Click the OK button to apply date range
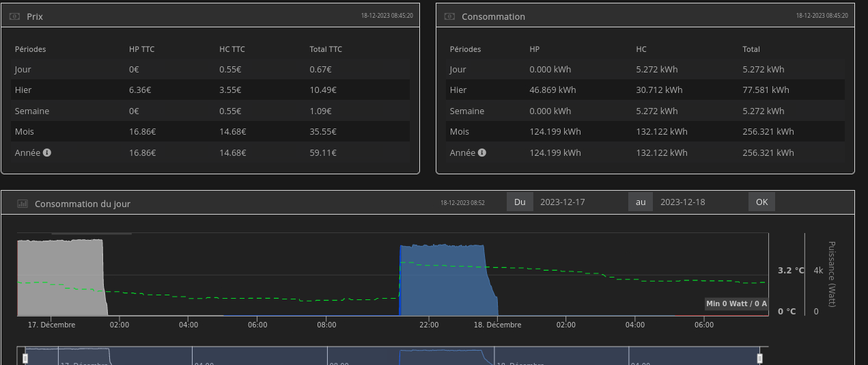 [x=761, y=202]
